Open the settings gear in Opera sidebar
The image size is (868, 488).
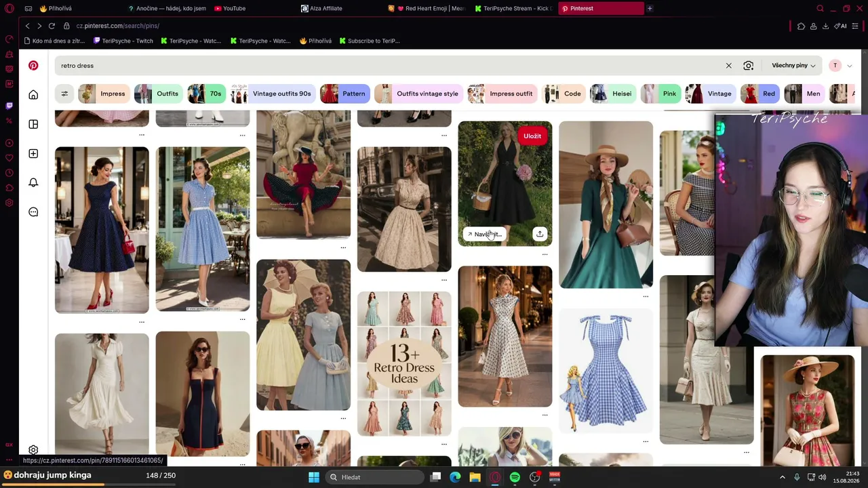coord(9,203)
